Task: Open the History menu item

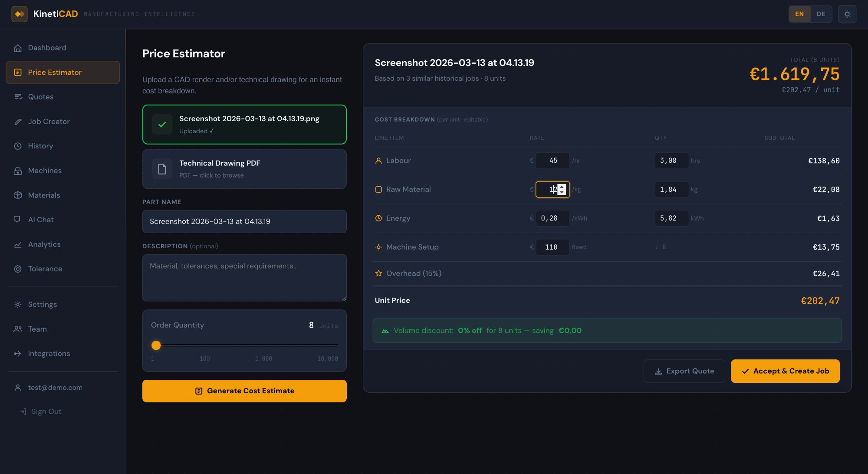Action: 40,146
